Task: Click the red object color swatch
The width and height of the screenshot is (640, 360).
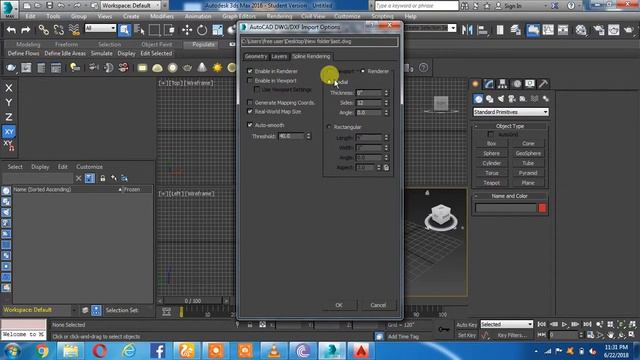Action: click(542, 208)
